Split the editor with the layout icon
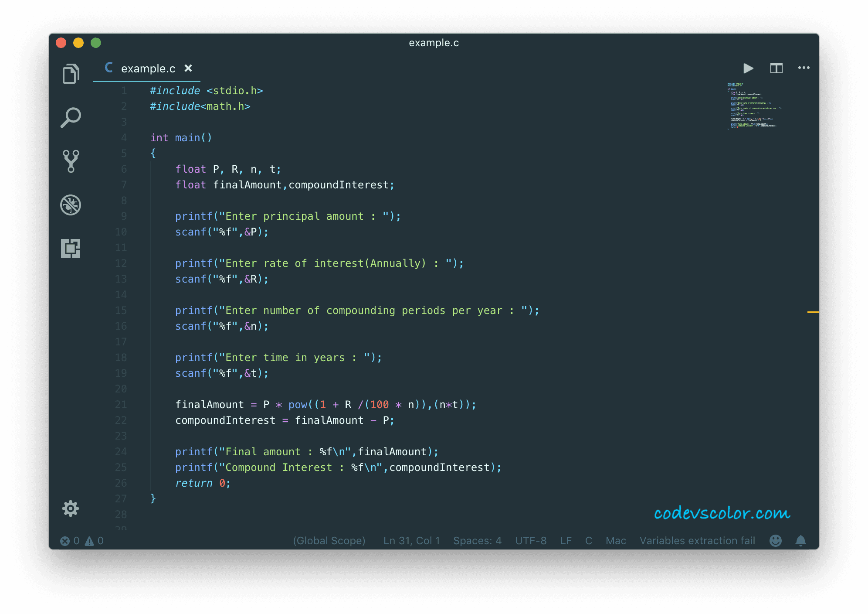This screenshot has height=614, width=868. pyautogui.click(x=776, y=68)
